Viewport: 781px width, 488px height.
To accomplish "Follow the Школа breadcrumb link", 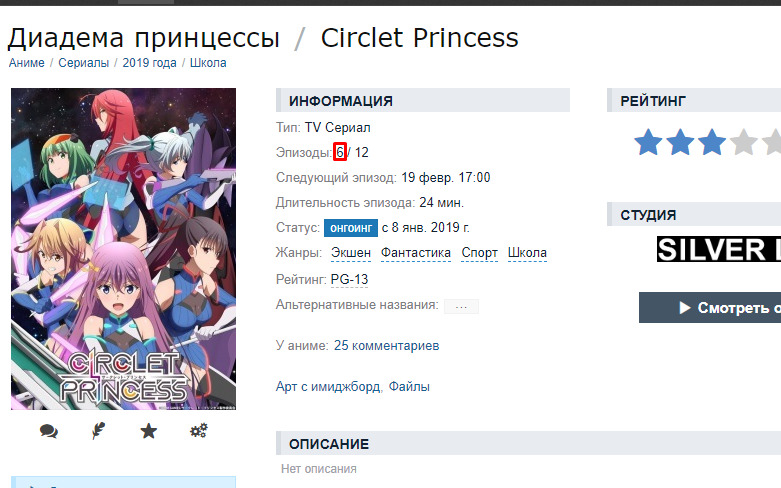I will tap(208, 63).
